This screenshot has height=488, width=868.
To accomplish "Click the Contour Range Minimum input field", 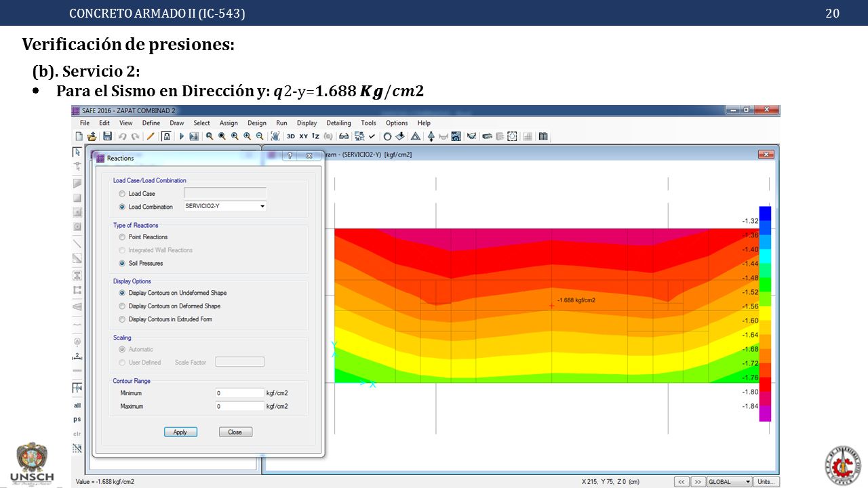I will pos(239,392).
